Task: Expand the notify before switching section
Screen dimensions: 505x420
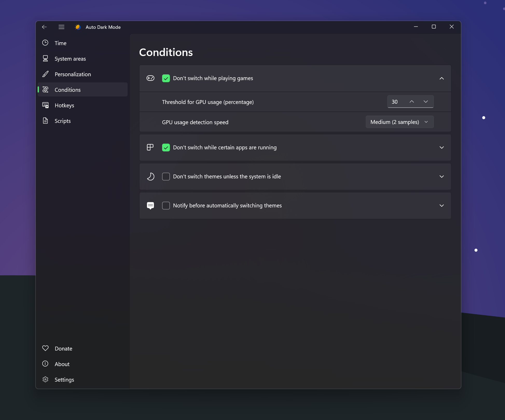Action: [442, 206]
